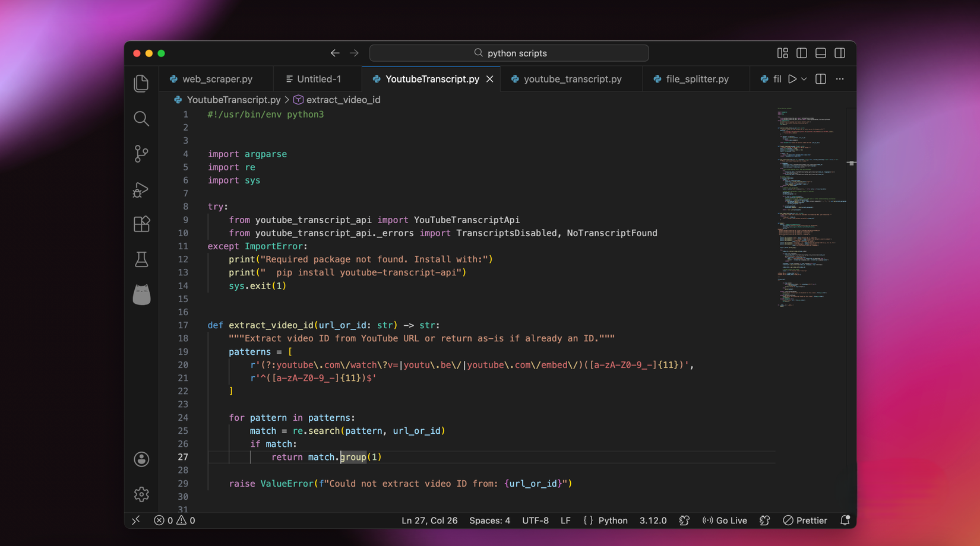This screenshot has height=546, width=980.
Task: Click the Prettier status bar item
Action: pos(805,520)
